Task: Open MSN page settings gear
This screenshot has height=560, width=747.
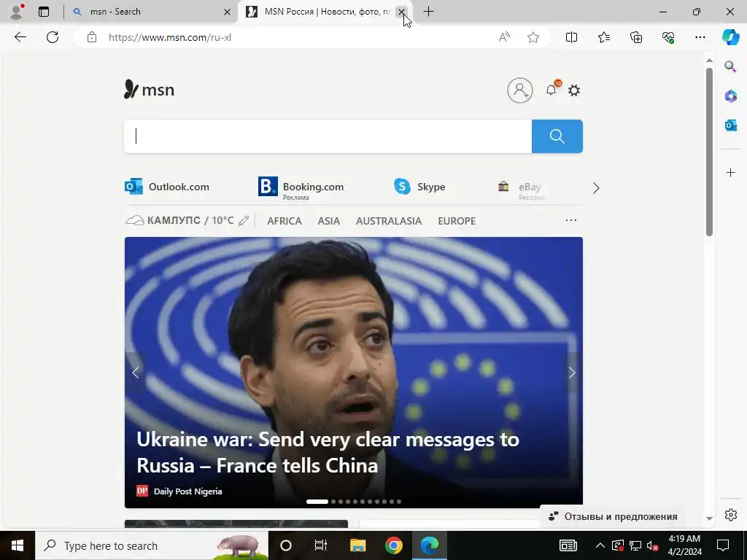Action: pyautogui.click(x=574, y=90)
